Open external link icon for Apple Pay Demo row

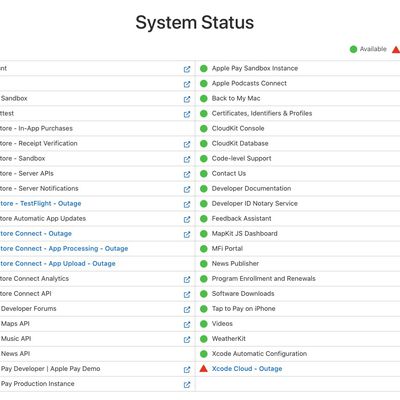[x=187, y=369]
